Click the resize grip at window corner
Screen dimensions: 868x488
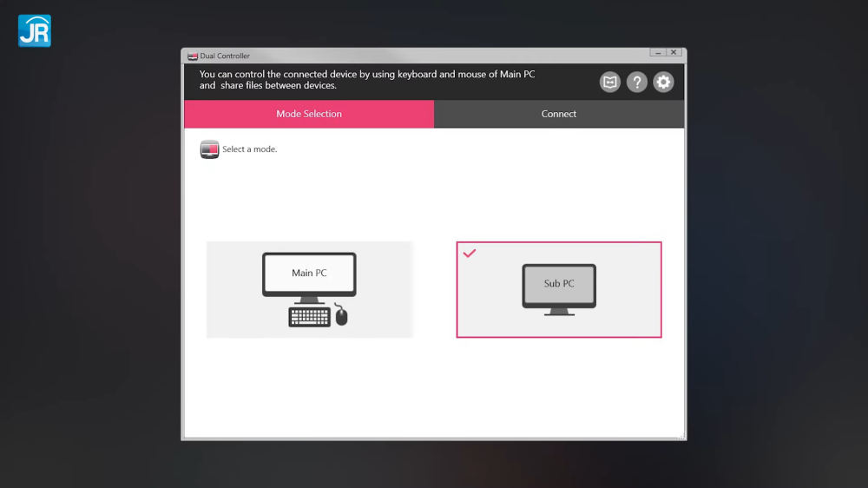(682, 437)
